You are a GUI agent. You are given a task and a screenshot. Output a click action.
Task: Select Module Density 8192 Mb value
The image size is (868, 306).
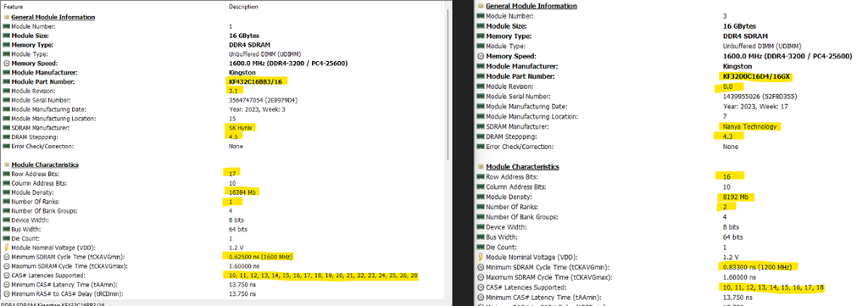click(737, 197)
